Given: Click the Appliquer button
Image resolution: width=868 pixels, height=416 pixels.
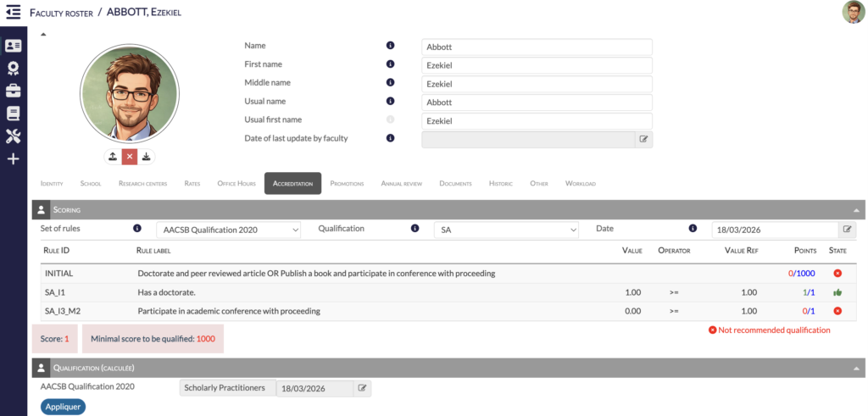Looking at the screenshot, I should [x=63, y=407].
